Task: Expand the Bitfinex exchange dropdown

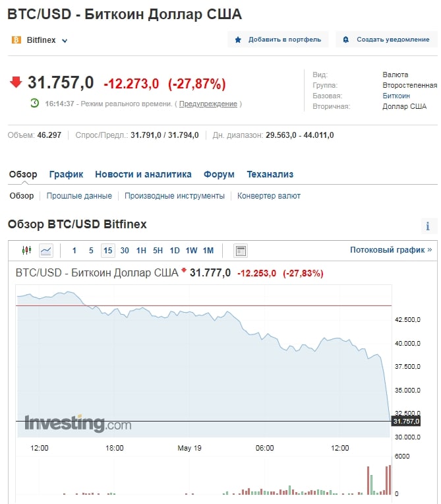Action: 65,41
